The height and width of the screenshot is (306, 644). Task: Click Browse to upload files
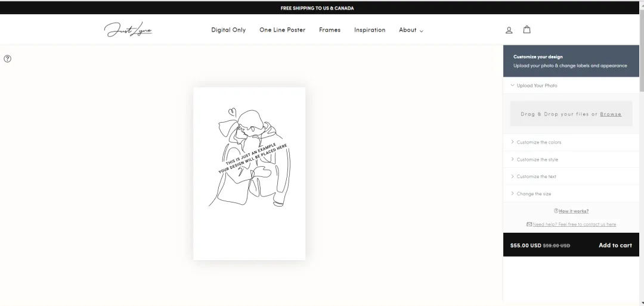click(x=611, y=114)
